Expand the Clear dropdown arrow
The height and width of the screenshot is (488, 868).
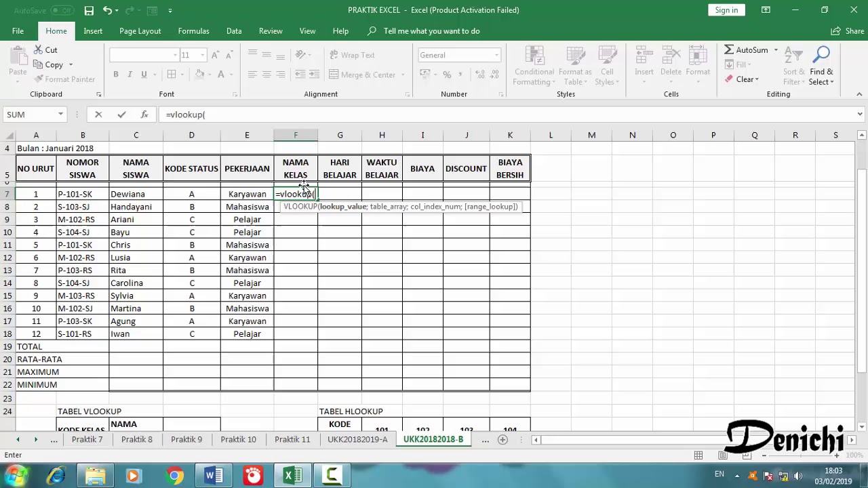pyautogui.click(x=757, y=79)
